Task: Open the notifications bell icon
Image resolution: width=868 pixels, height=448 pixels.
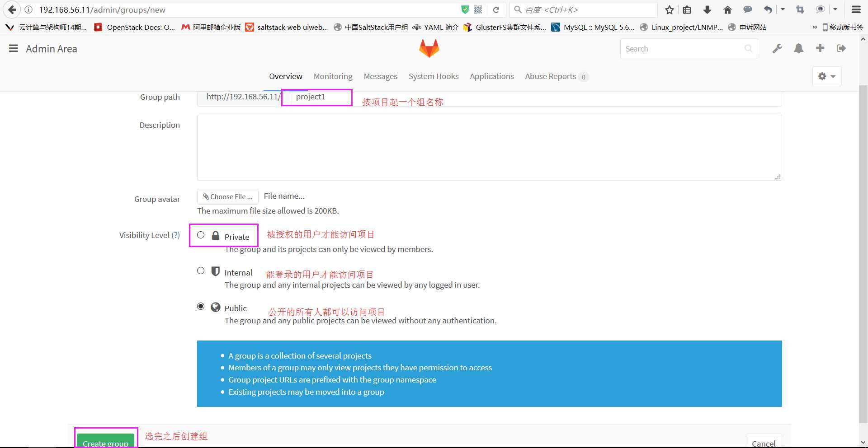Action: pyautogui.click(x=799, y=48)
